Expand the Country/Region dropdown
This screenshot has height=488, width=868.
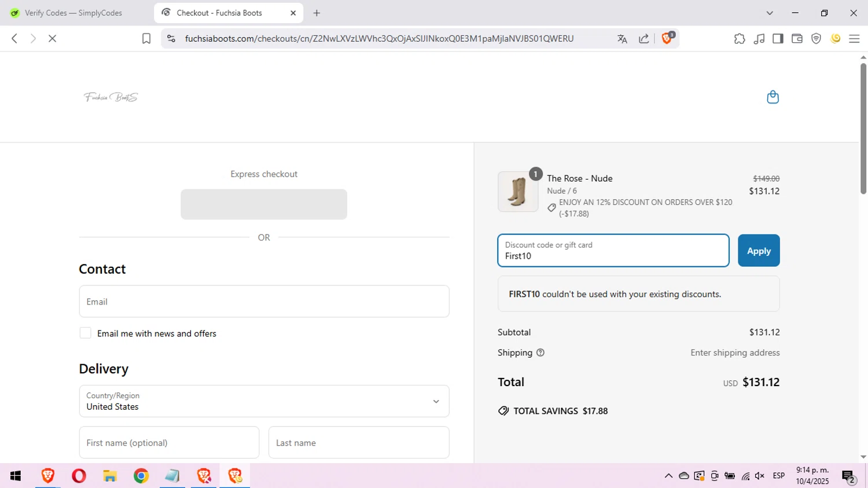264,401
